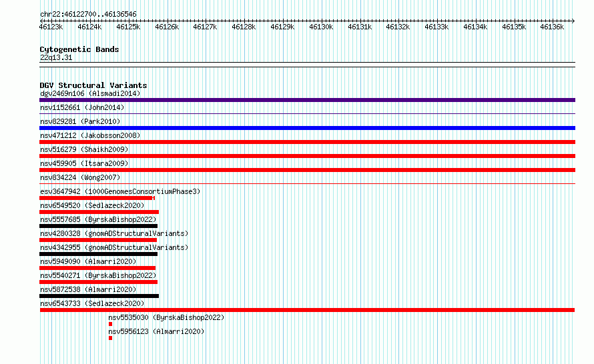
Task: Click the small red marker under nsv5956123
Action: point(110,338)
